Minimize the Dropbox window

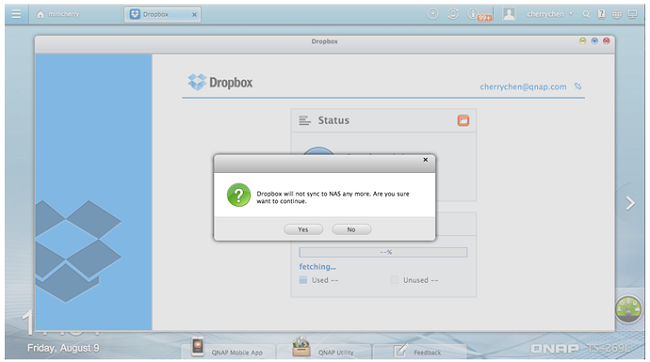582,41
